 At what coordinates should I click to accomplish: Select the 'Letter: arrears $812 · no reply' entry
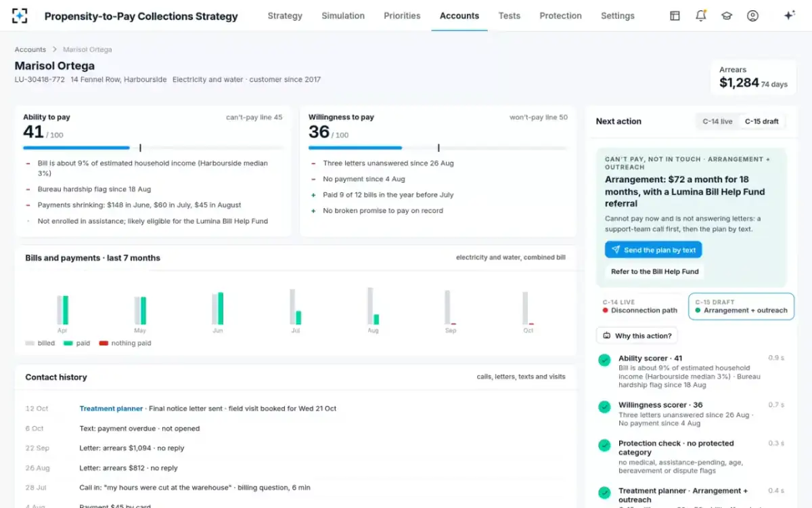(x=129, y=467)
